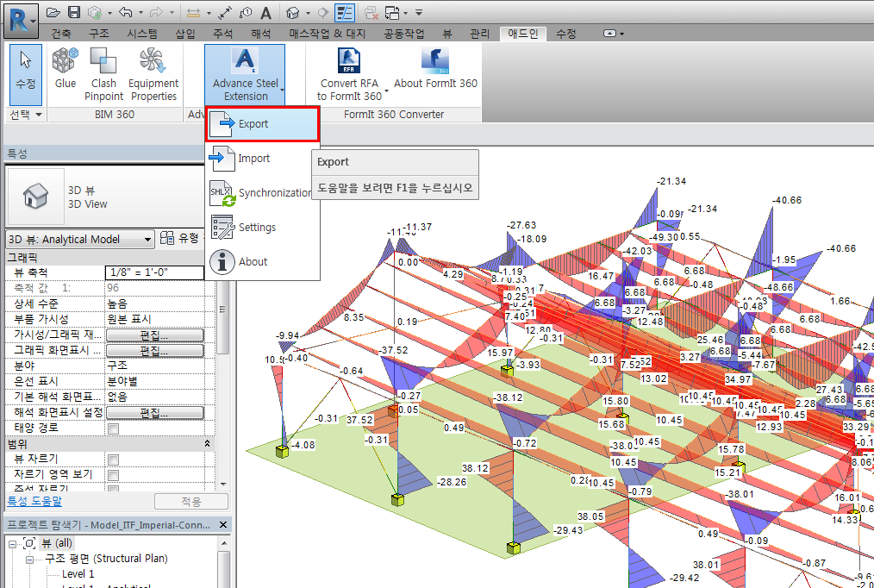Switch to the Annotate ribbon tab
This screenshot has height=588, width=874.
tap(223, 34)
